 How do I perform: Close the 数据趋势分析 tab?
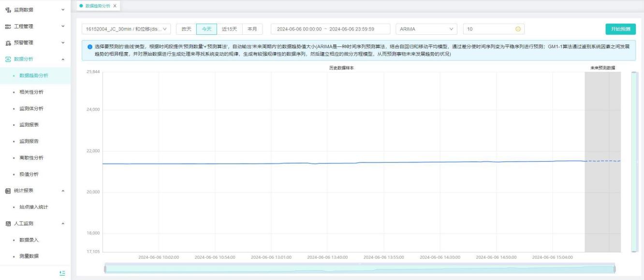point(115,5)
